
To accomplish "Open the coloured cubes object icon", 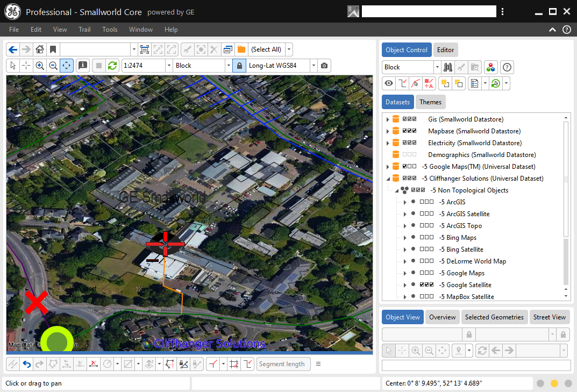I will click(490, 67).
